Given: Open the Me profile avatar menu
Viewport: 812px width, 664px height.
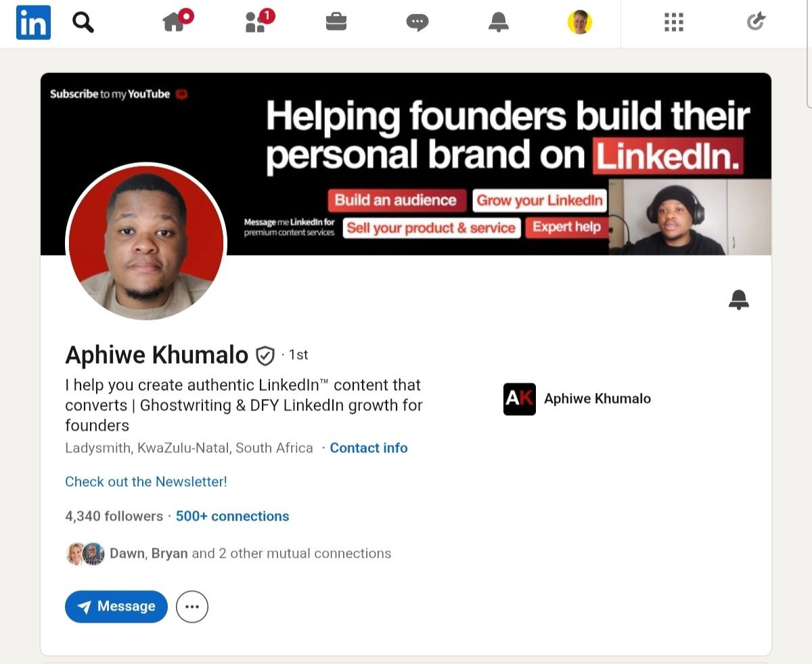Looking at the screenshot, I should (580, 22).
